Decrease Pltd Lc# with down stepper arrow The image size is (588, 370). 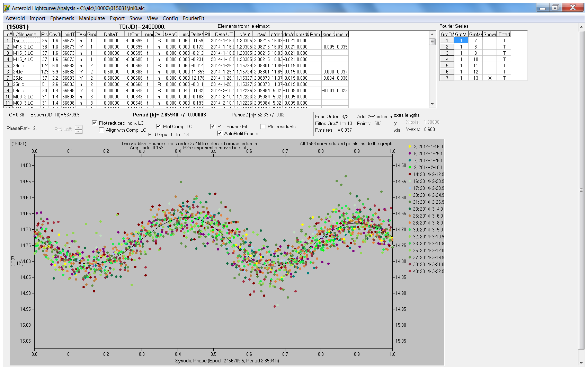(79, 132)
